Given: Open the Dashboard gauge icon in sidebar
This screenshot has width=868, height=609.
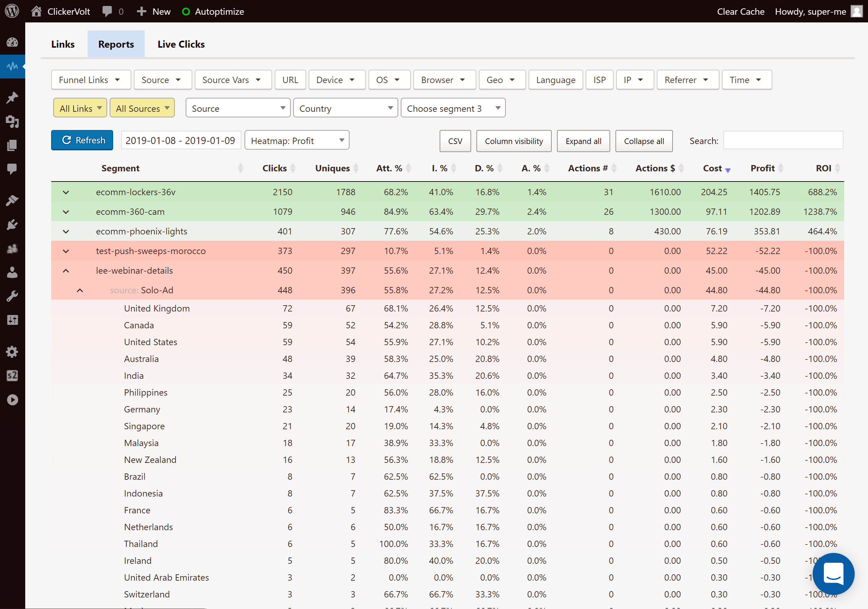Looking at the screenshot, I should click(x=12, y=42).
